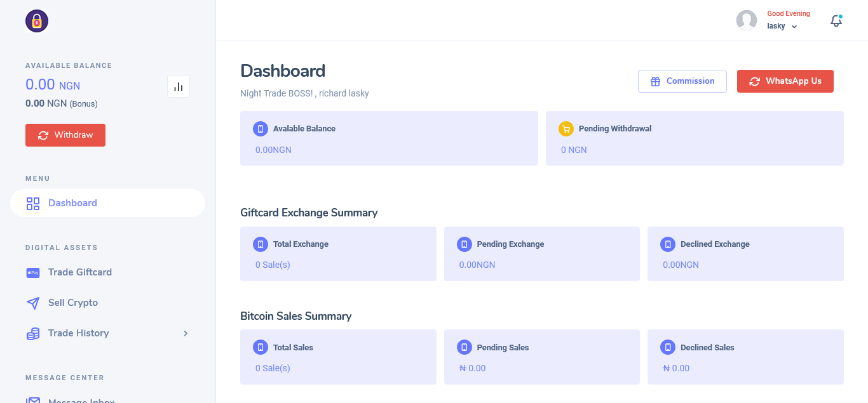Open the Sell Crypto menu item
Screen dimensions: 868x403
(x=73, y=303)
